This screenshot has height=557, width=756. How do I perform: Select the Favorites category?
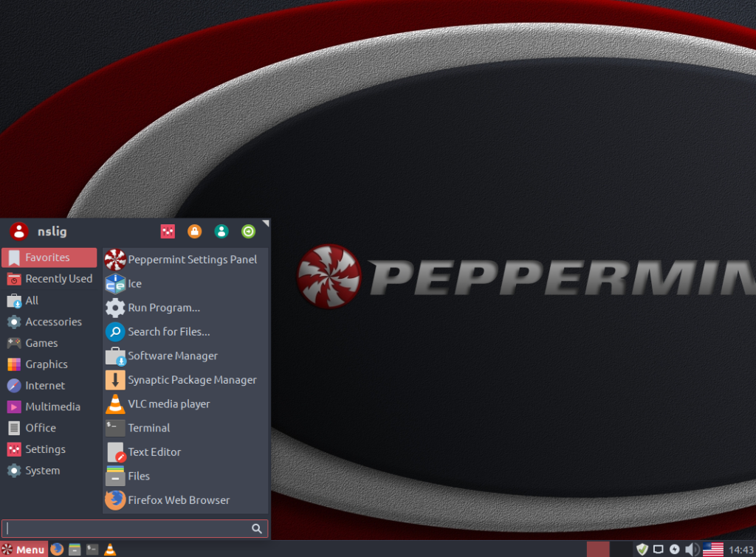49,257
